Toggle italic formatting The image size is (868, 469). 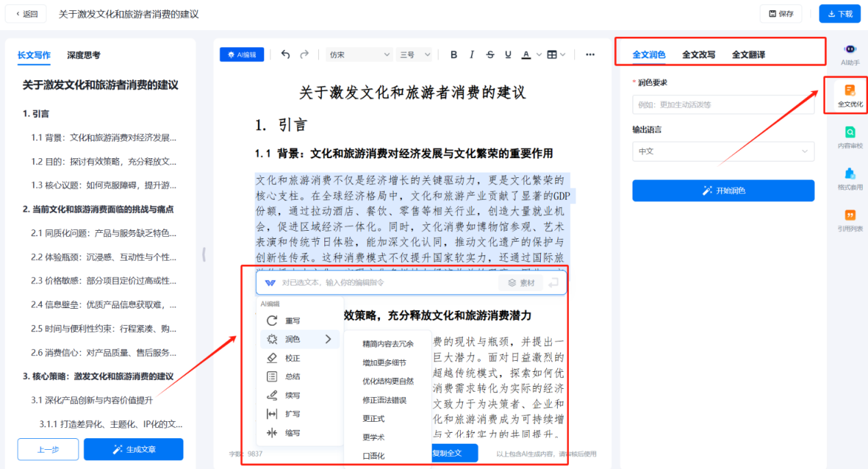pos(472,55)
